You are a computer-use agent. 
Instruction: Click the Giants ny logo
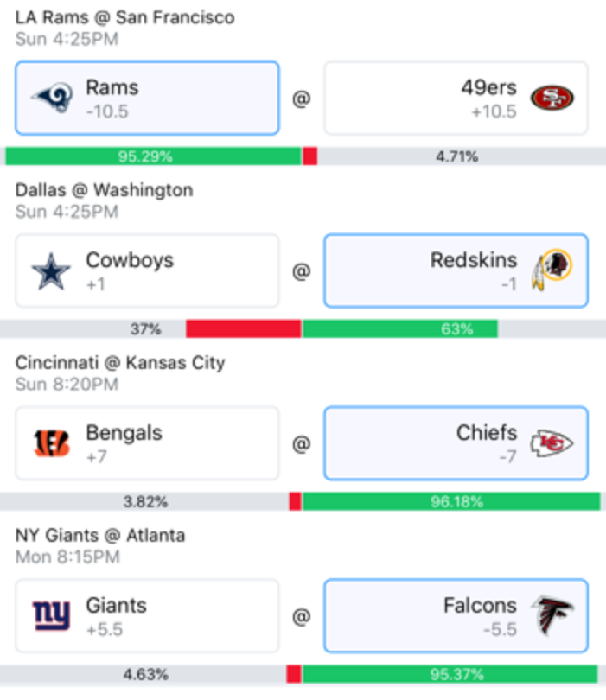[51, 615]
